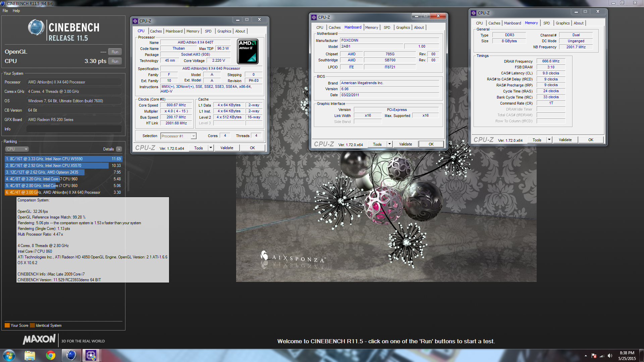Open About tab in left CPU-Z window
Image resolution: width=644 pixels, height=362 pixels.
[240, 31]
